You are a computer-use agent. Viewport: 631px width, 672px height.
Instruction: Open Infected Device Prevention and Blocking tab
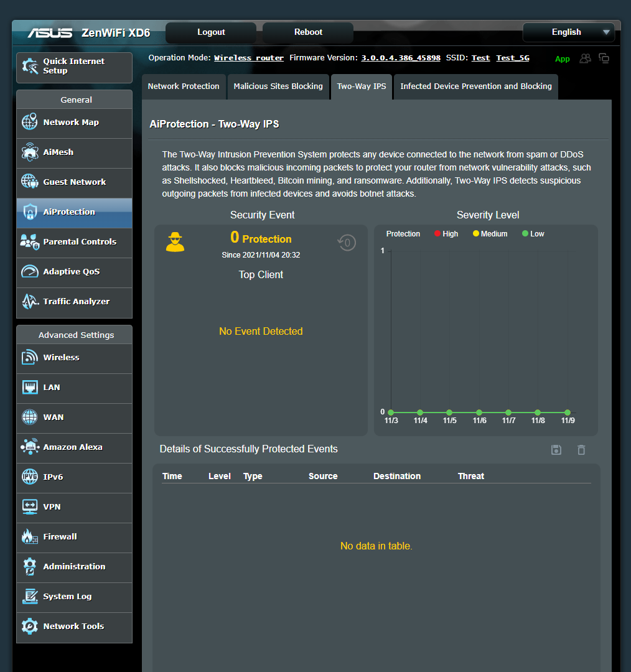pos(476,86)
